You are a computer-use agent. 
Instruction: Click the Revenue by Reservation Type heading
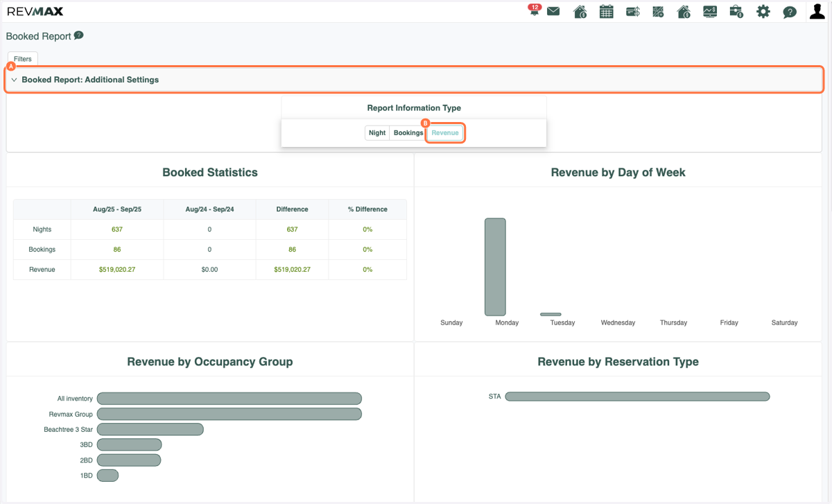point(618,362)
